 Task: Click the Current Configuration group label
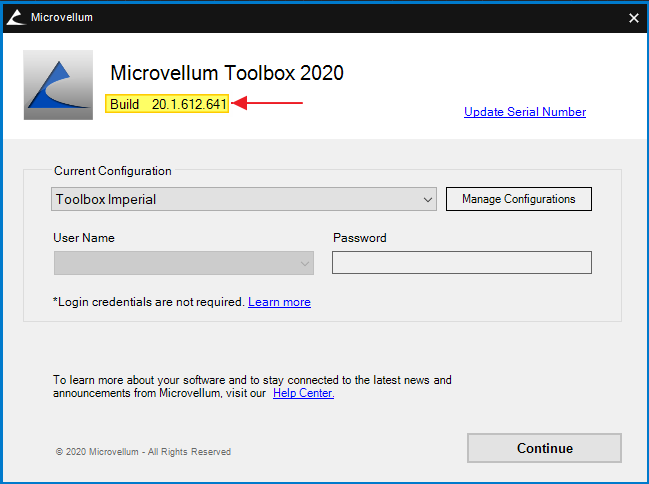click(x=113, y=171)
